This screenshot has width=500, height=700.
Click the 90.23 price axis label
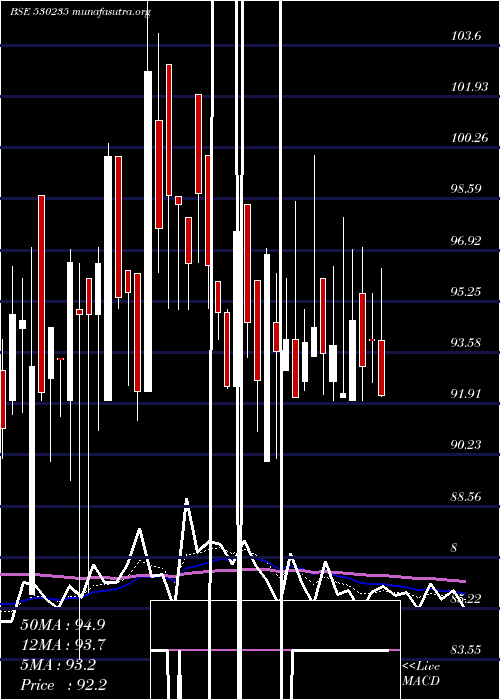click(x=466, y=444)
